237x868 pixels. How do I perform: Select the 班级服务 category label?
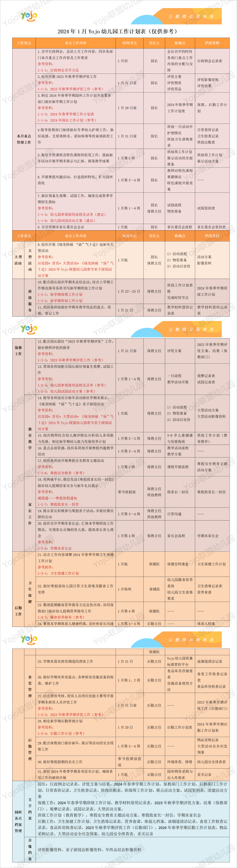tap(30, 301)
